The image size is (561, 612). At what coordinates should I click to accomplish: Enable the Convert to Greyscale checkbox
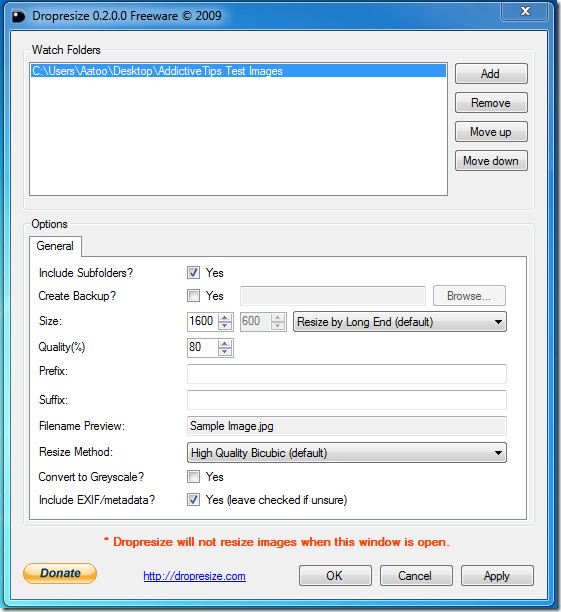coord(193,477)
